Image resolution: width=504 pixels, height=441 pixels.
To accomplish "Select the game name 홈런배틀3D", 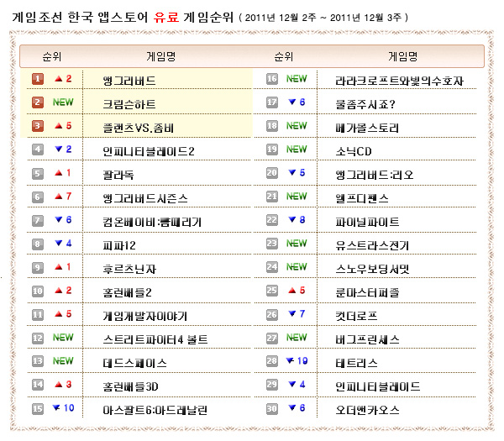I will click(130, 386).
